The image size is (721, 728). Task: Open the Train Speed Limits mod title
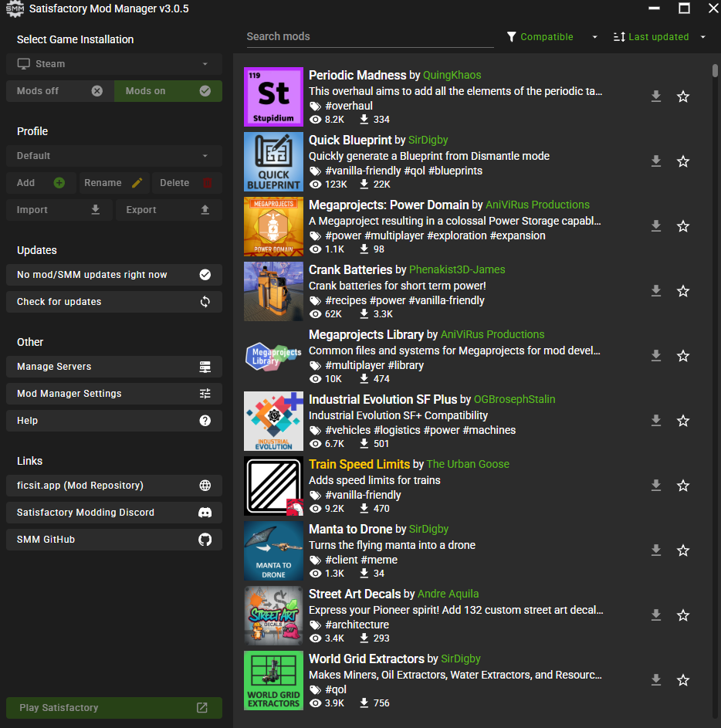[359, 464]
